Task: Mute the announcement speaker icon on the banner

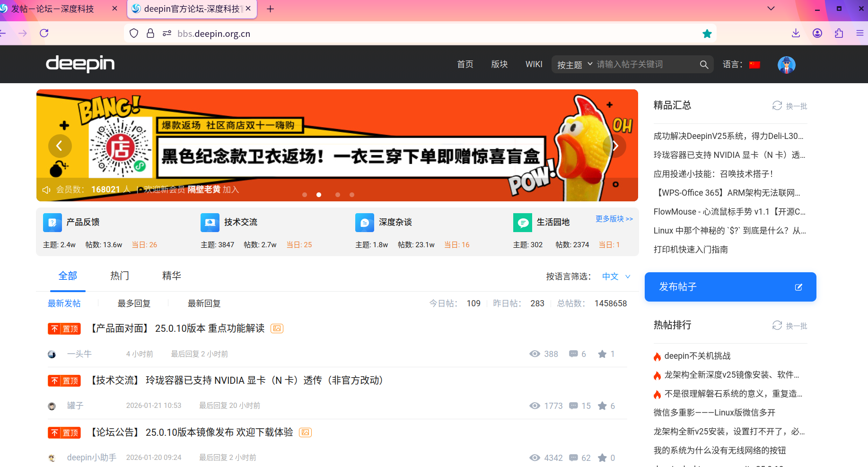Action: [x=46, y=189]
